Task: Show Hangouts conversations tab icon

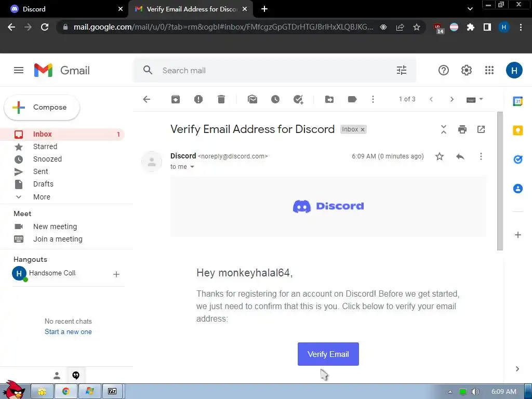Action: tap(76, 375)
